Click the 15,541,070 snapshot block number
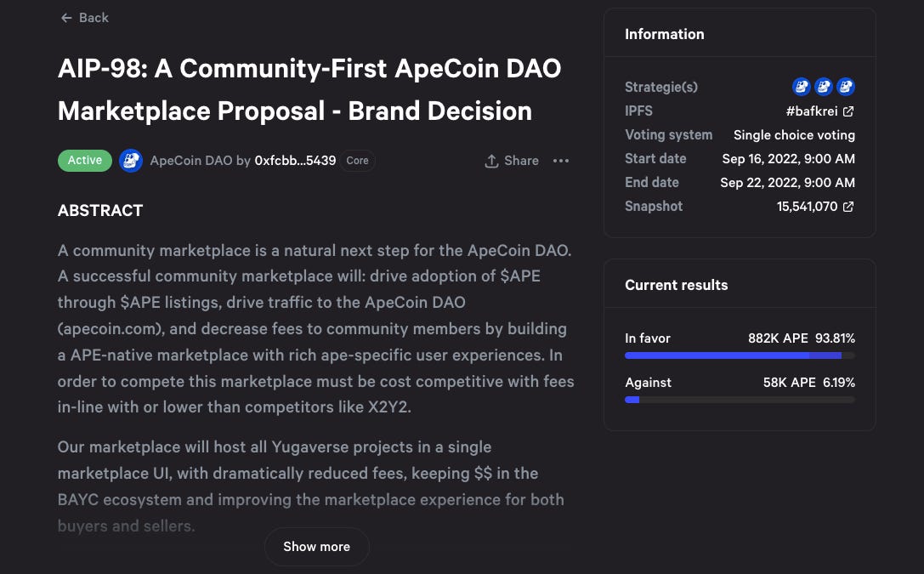Screen dimensions: 924x574 [x=807, y=207]
